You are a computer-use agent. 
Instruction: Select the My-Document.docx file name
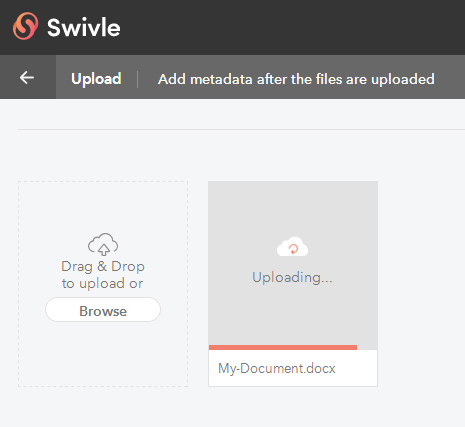tap(277, 368)
